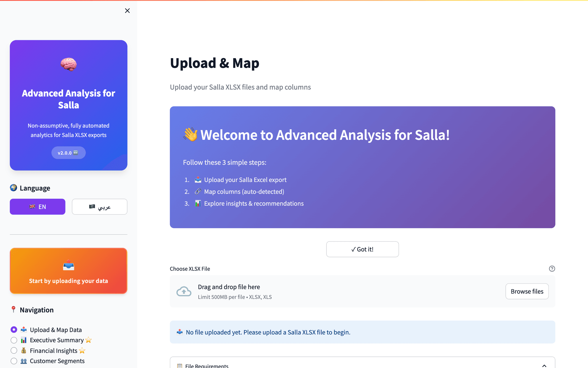
Task: Click the cloud upload icon in the drop zone
Action: point(184,291)
